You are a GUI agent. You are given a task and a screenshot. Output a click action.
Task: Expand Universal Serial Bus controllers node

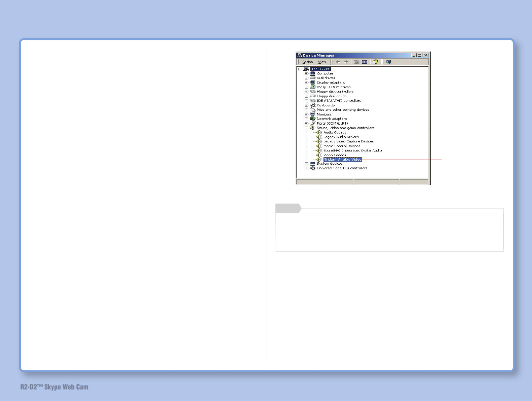pos(306,168)
